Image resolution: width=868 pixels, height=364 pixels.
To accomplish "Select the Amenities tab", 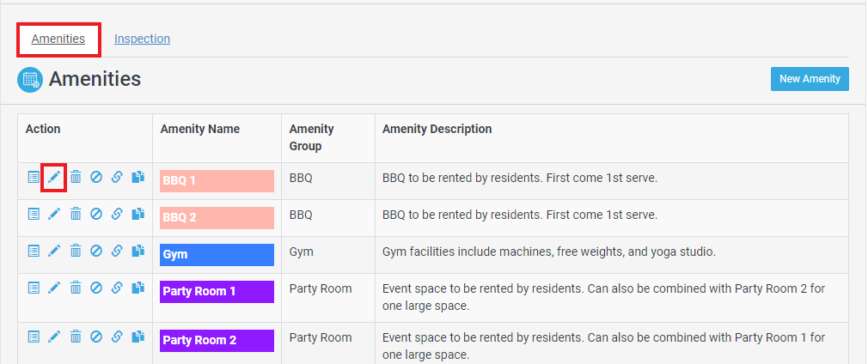I will [58, 39].
